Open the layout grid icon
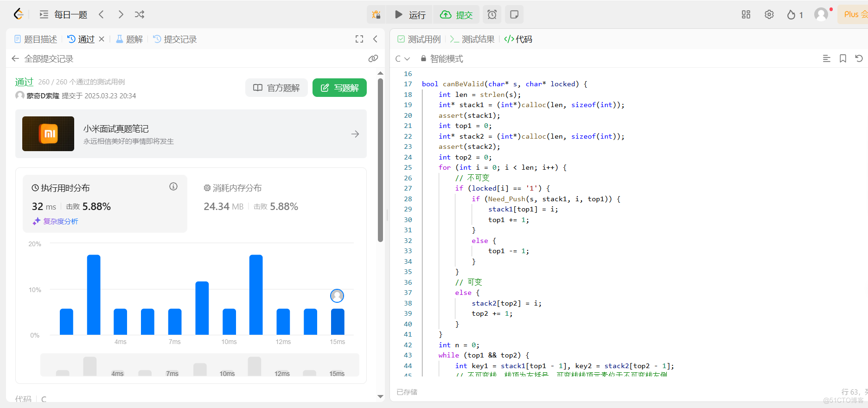868x408 pixels. [746, 14]
